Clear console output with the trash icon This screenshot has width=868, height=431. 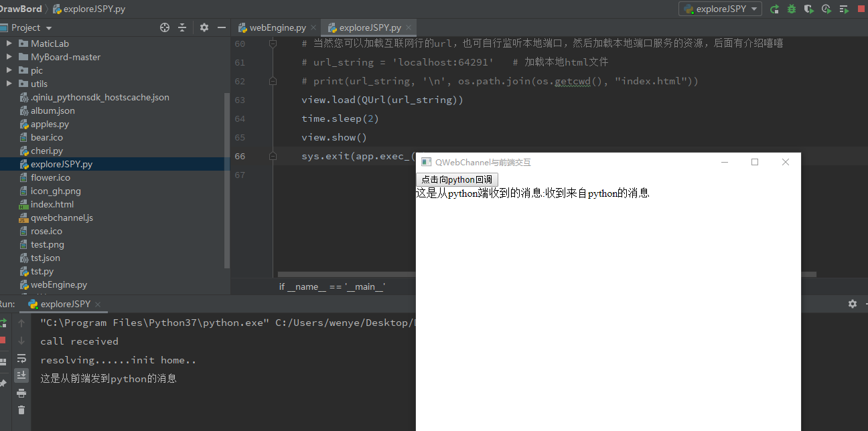(21, 410)
